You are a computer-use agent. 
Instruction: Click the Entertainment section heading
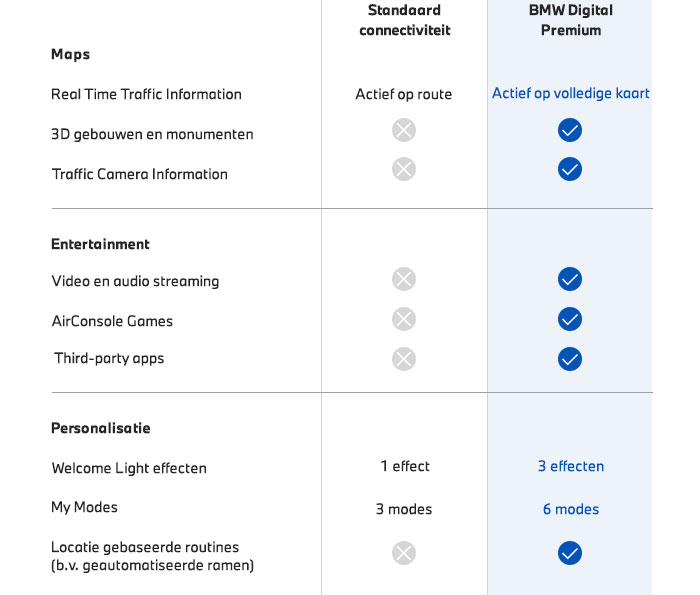coord(100,244)
